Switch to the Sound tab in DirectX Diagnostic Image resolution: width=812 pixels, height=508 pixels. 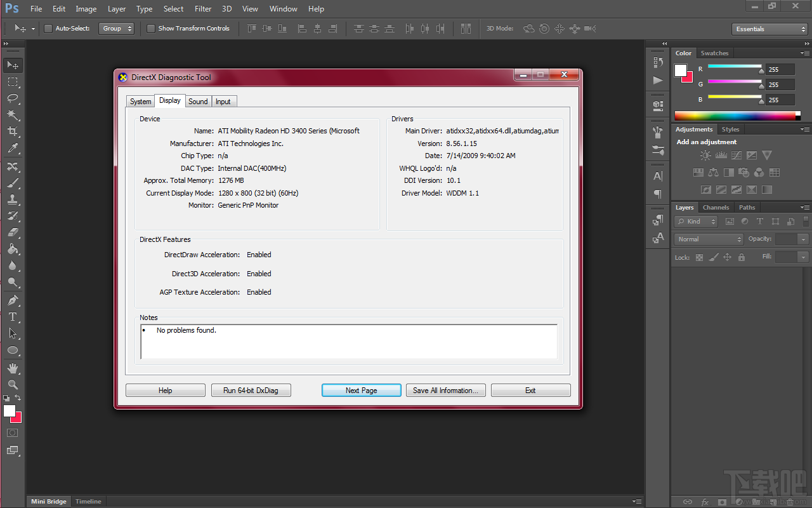coord(198,101)
